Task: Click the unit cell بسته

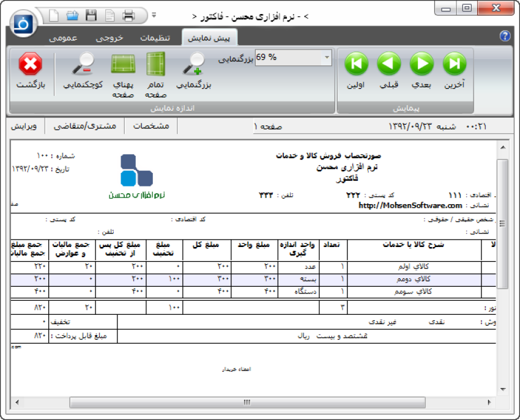Action: point(308,279)
